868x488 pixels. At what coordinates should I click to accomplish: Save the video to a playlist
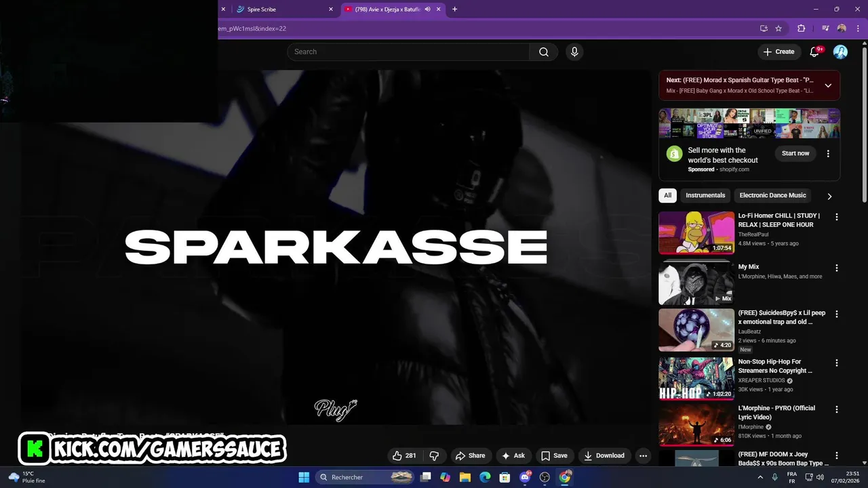[554, 455]
